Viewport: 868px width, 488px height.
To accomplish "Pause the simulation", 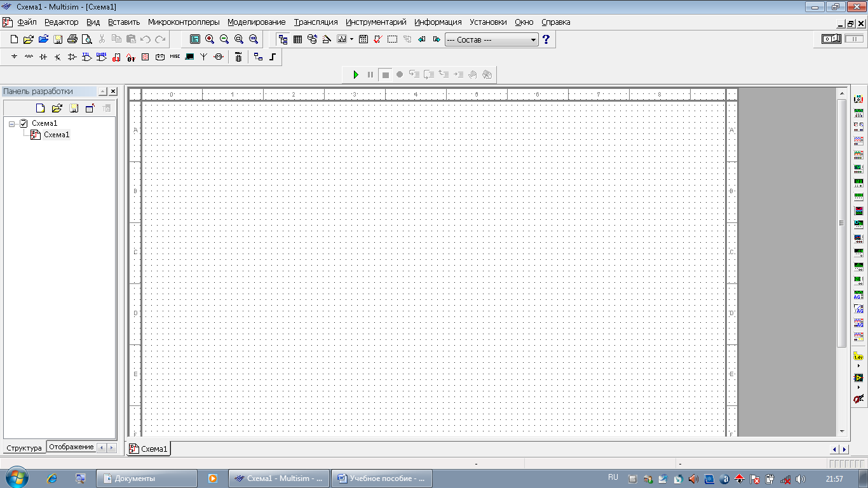I will 370,74.
